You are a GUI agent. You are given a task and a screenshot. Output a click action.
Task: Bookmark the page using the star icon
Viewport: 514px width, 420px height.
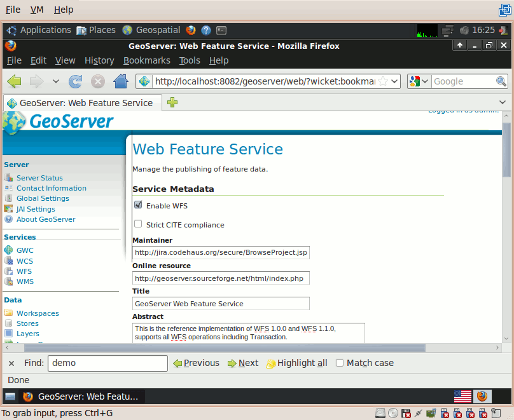(x=383, y=81)
